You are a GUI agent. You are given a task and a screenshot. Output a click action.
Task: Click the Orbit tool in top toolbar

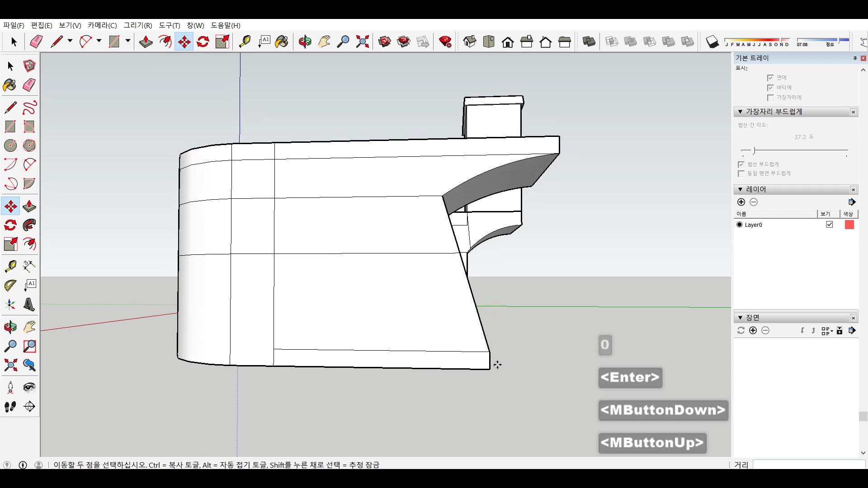[305, 42]
